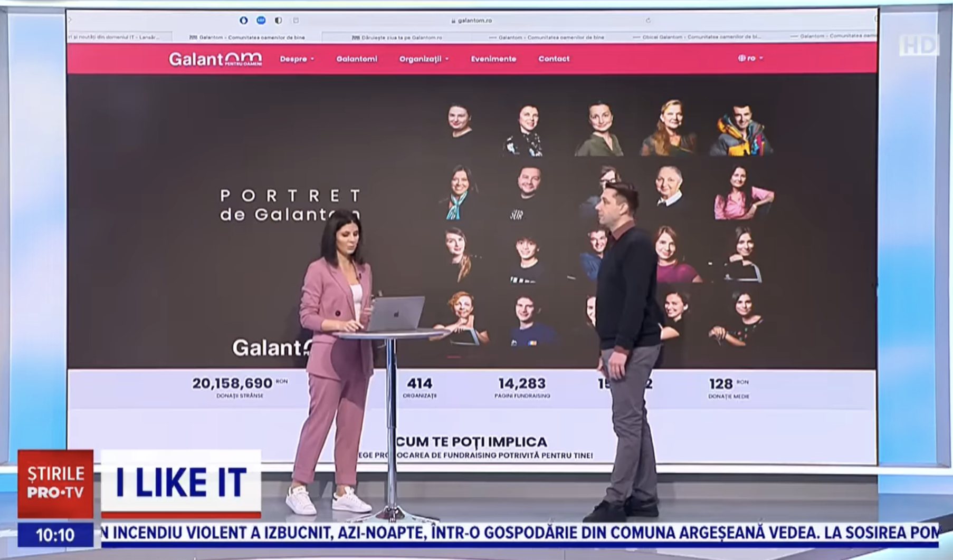Click the padlock icon before galantom.ro
Viewport: 953px width, 560px height.
tap(453, 21)
